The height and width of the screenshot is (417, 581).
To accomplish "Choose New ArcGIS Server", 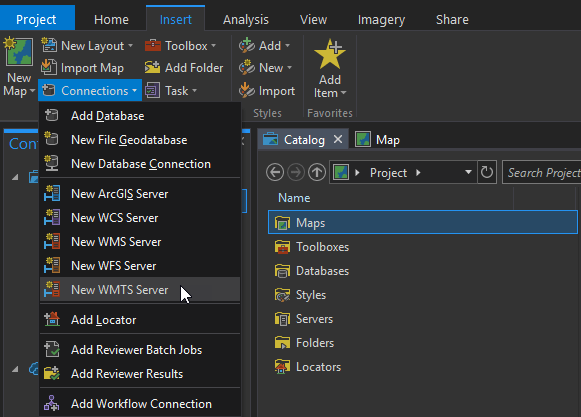I will (x=140, y=193).
